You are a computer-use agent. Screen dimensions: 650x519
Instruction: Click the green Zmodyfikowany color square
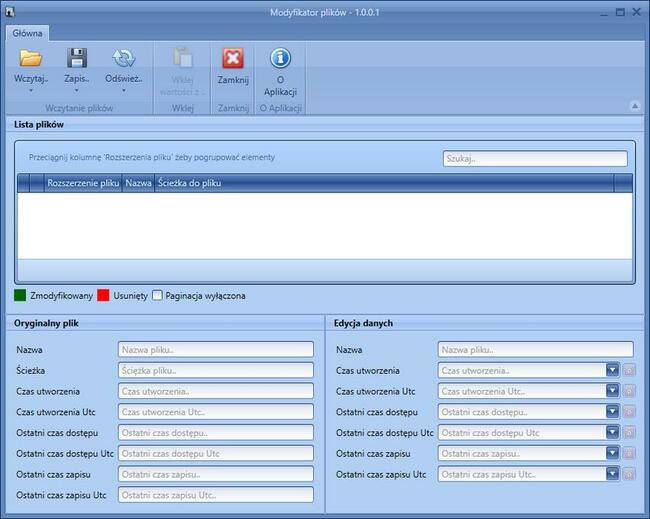21,296
